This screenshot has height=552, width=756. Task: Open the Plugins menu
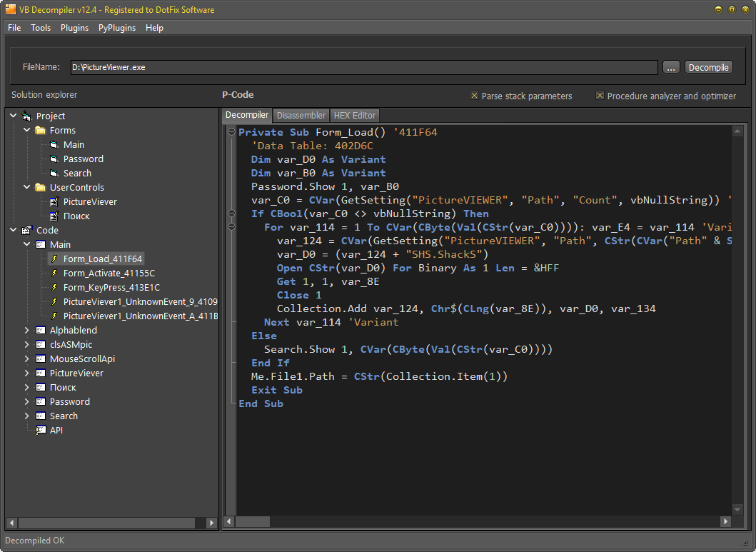(74, 28)
